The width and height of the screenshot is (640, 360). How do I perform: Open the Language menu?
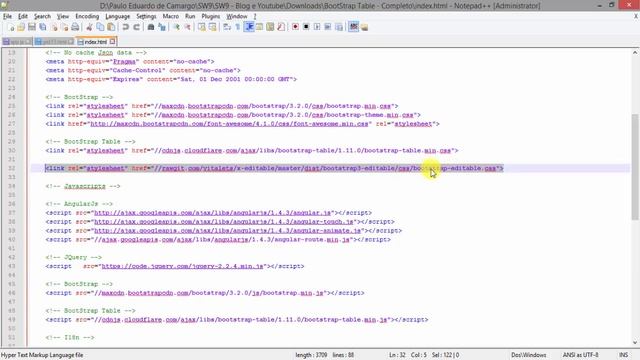coord(118,16)
